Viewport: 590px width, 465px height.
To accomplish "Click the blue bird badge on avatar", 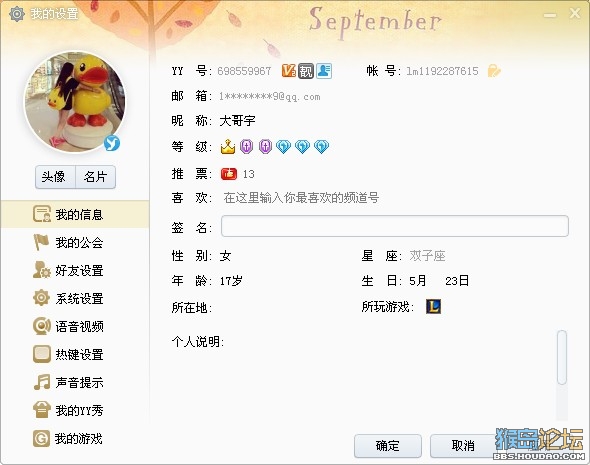I will click(x=112, y=143).
